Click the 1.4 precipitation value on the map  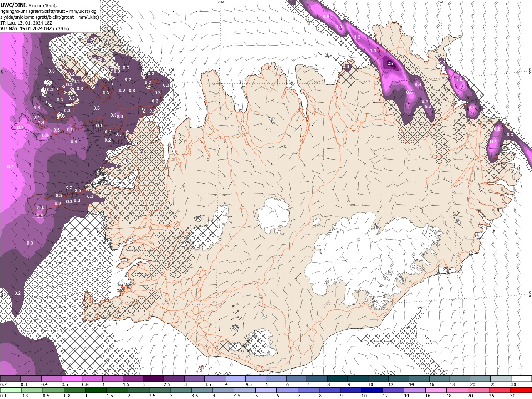coord(373,51)
